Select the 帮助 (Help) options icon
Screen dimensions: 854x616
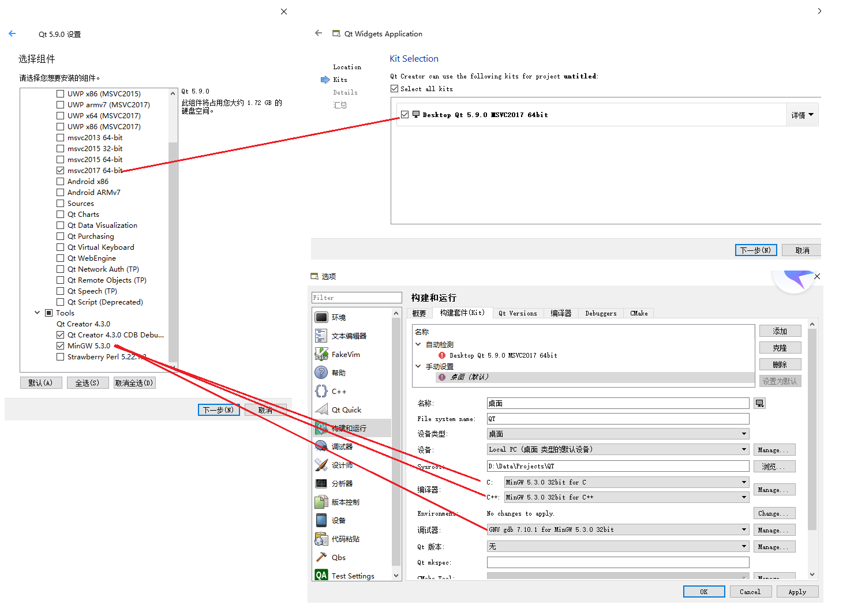tap(321, 372)
